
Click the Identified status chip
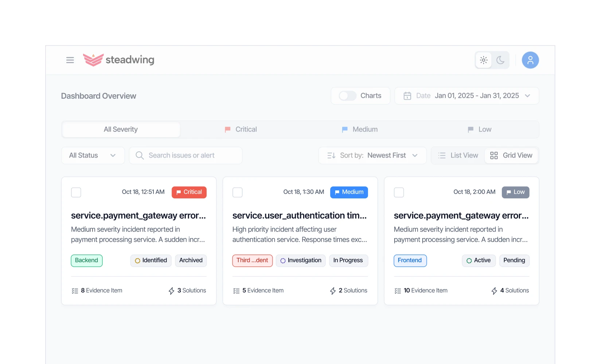[151, 261]
